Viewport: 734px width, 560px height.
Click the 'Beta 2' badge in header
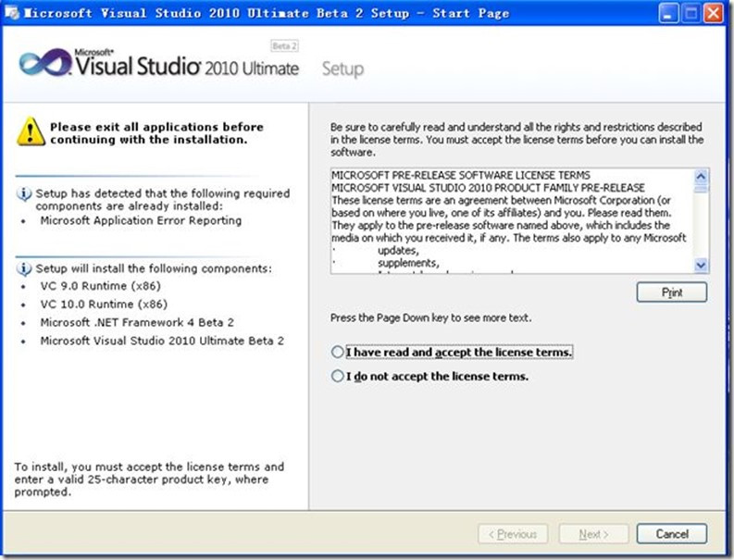coord(284,46)
